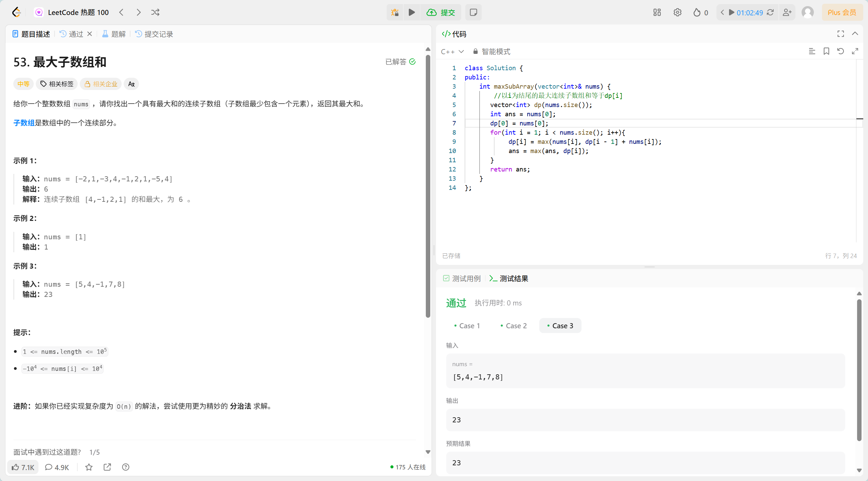Open the layout grid icon
Viewport: 868px width, 481px height.
[657, 13]
